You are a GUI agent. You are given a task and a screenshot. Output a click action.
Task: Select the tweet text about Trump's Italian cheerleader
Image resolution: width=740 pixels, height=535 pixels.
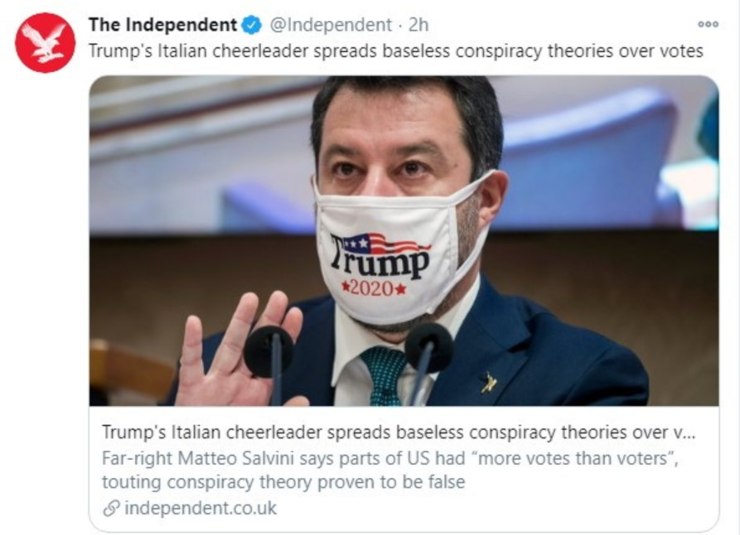(396, 50)
